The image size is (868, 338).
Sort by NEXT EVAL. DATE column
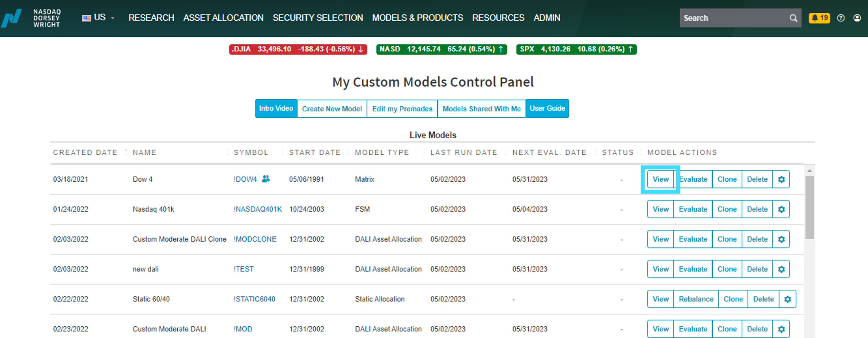click(x=549, y=153)
